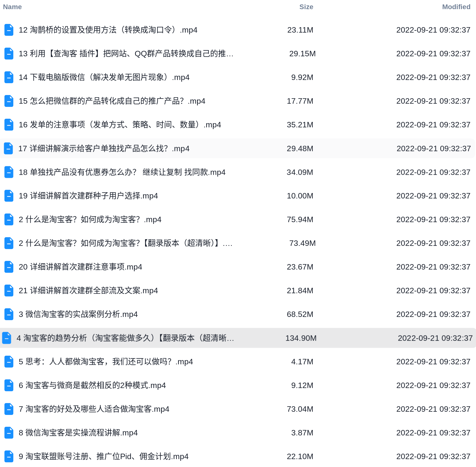476x467 pixels.
Task: Sort files by the Size column header
Action: (x=306, y=7)
